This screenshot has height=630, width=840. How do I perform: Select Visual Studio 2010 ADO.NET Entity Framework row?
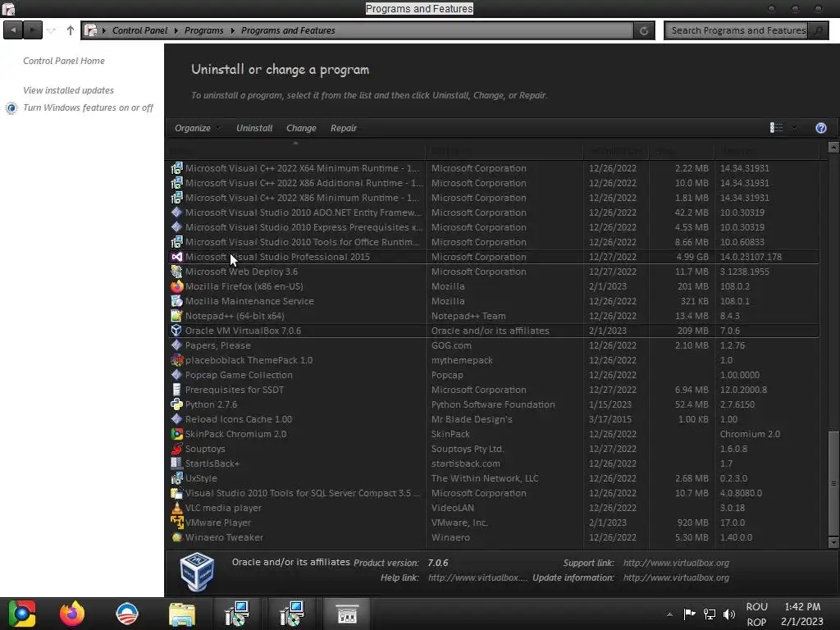point(494,212)
